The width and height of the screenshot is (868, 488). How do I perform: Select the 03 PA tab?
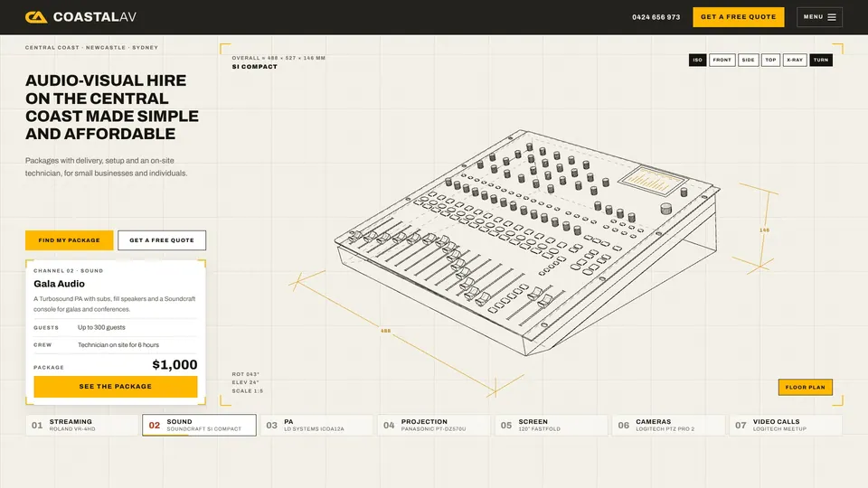pyautogui.click(x=316, y=425)
